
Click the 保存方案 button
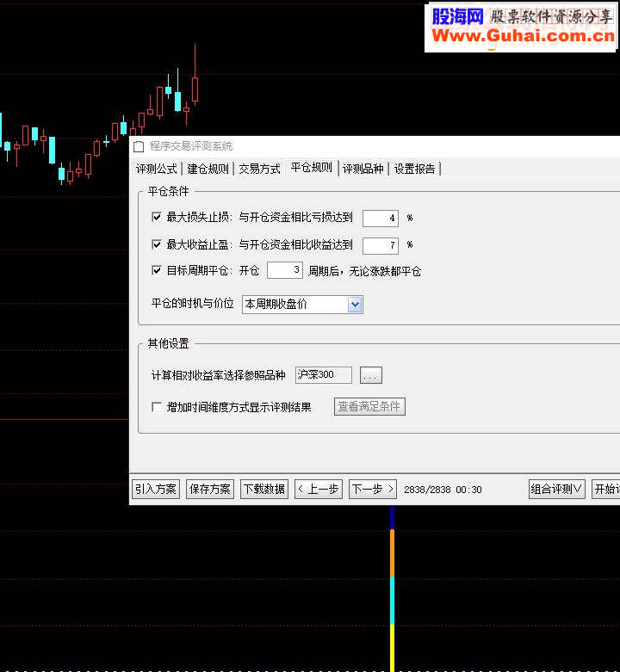click(x=209, y=489)
